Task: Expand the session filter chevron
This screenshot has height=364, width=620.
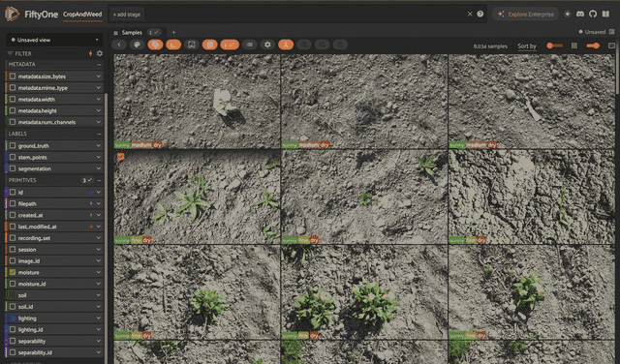Action: tap(98, 250)
